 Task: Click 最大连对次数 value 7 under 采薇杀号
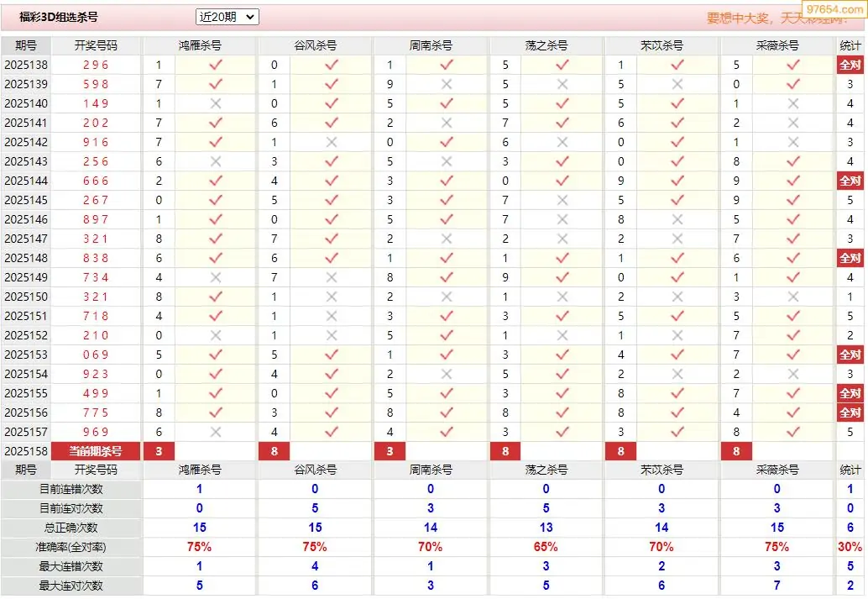tap(777, 586)
